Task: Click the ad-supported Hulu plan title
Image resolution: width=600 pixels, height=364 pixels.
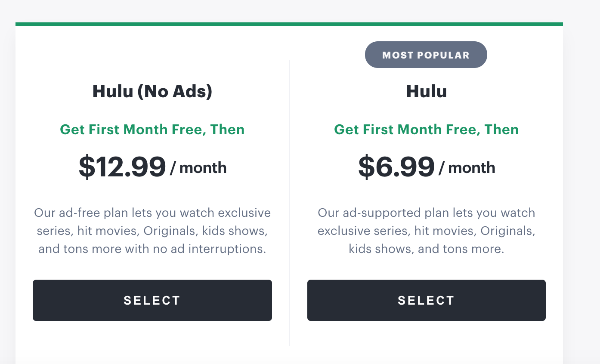Action: (x=426, y=91)
